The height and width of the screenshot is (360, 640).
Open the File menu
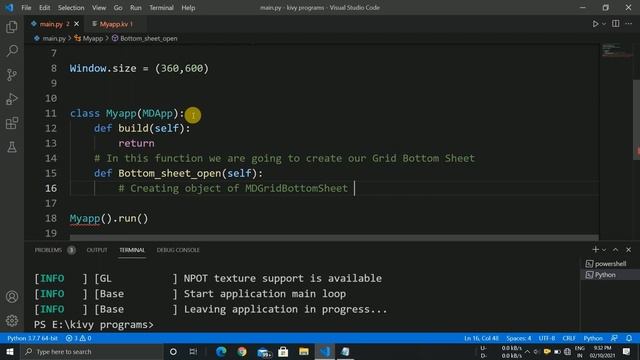tap(26, 8)
